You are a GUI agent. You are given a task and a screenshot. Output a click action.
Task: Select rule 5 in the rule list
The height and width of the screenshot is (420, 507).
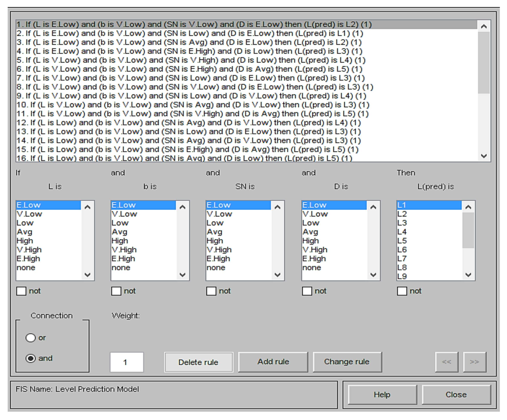(x=191, y=60)
